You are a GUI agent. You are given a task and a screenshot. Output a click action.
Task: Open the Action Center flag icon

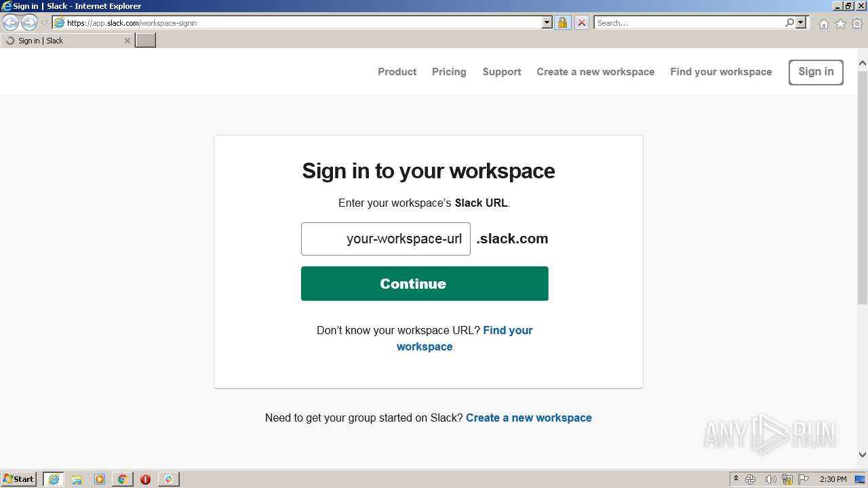coord(804,479)
